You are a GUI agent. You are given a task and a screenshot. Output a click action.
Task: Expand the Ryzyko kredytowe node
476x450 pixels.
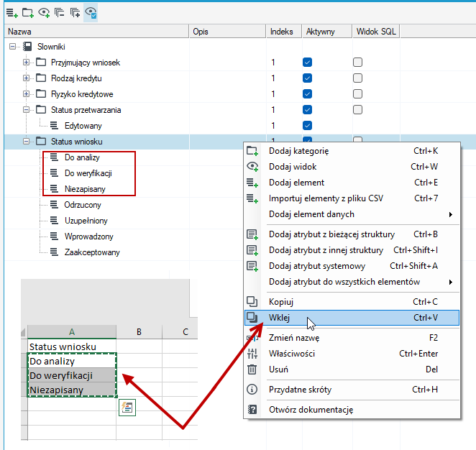26,93
